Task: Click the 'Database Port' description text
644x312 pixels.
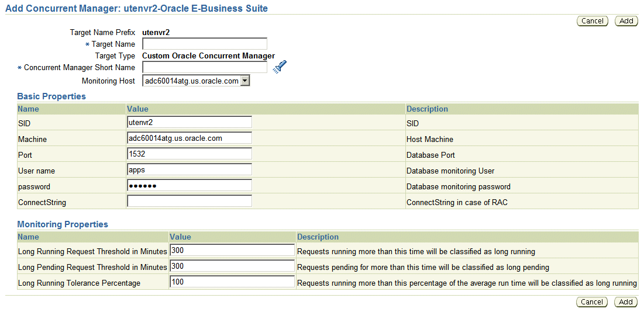Action: pos(431,155)
